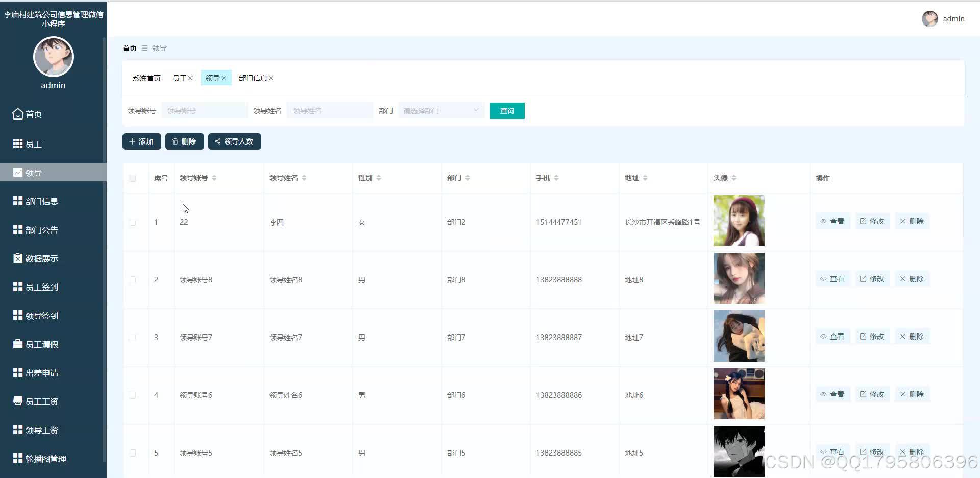
Task: Edit the 李四 row
Action: (x=872, y=221)
